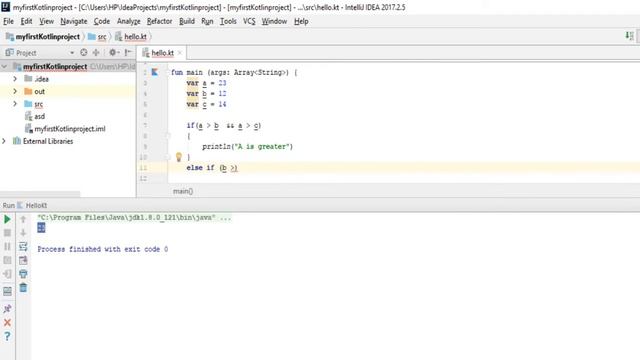Click the sort icon at toolbar right

tap(629, 36)
